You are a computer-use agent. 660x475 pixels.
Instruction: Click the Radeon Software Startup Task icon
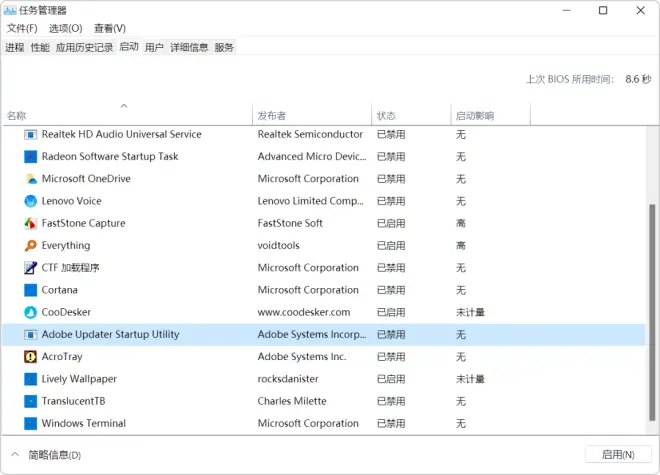point(31,157)
